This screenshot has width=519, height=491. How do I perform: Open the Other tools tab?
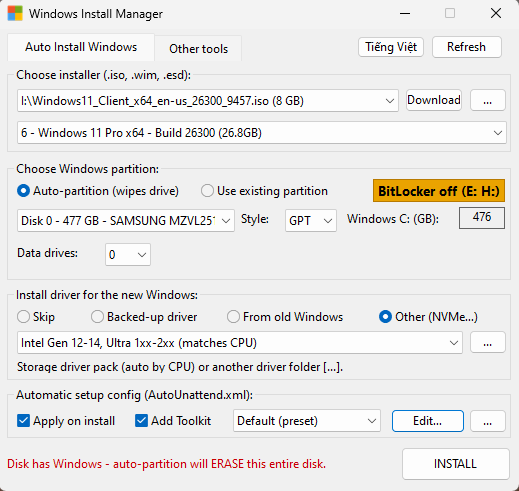(198, 49)
